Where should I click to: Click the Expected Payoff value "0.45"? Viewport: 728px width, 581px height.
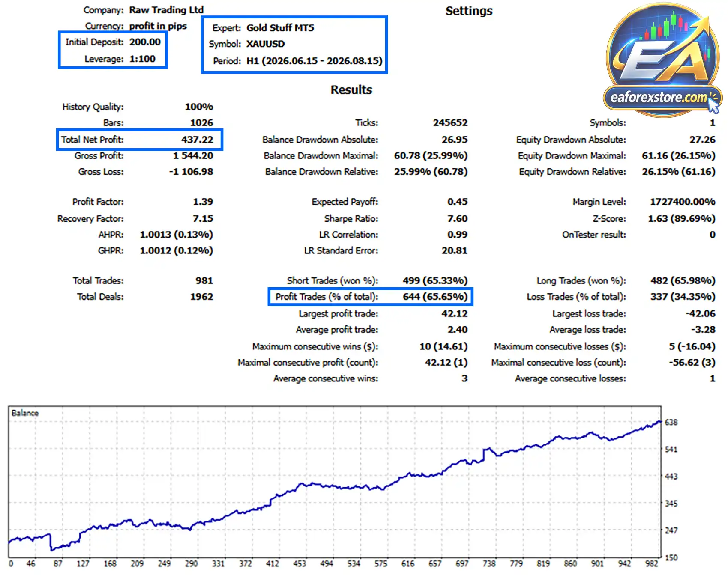457,202
